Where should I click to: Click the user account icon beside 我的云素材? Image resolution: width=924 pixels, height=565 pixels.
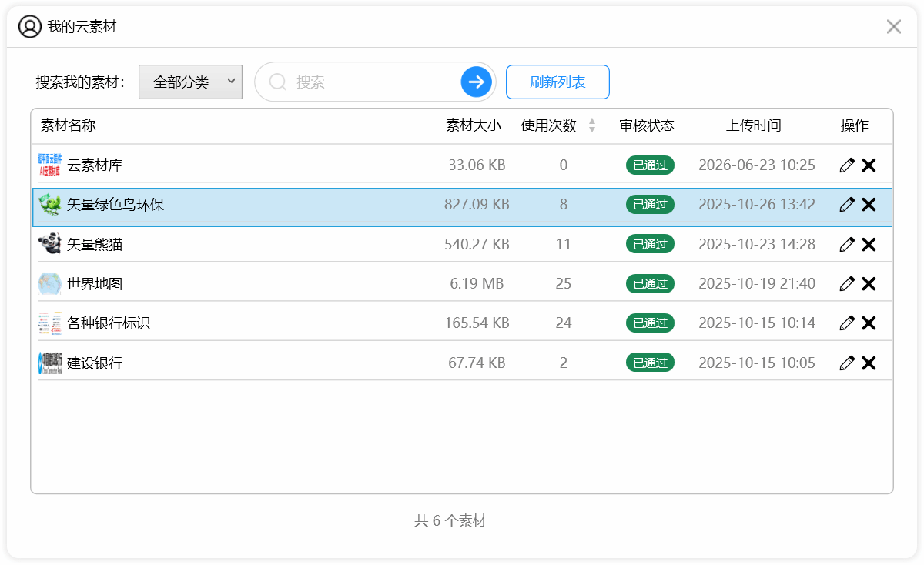(x=29, y=27)
